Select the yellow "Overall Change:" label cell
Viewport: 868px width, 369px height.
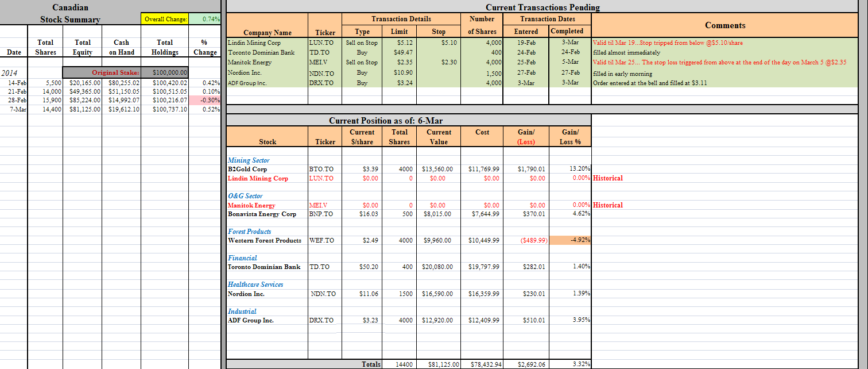[165, 19]
